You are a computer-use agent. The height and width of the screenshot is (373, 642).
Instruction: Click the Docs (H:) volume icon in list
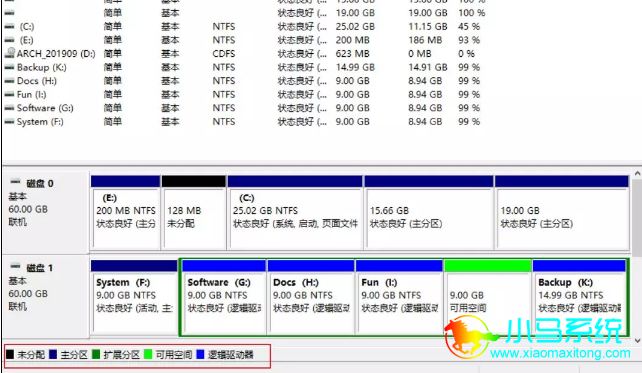(x=9, y=81)
